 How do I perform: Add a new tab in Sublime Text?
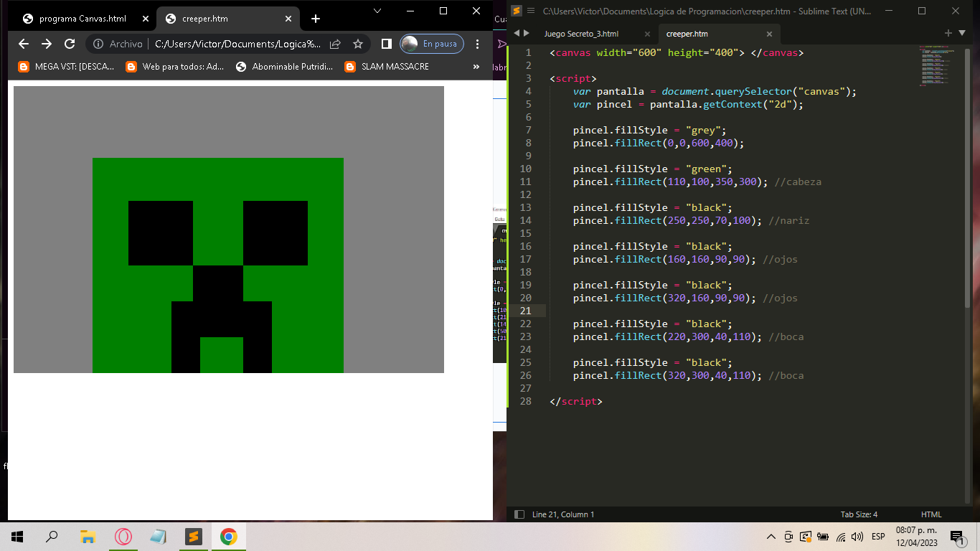[948, 33]
